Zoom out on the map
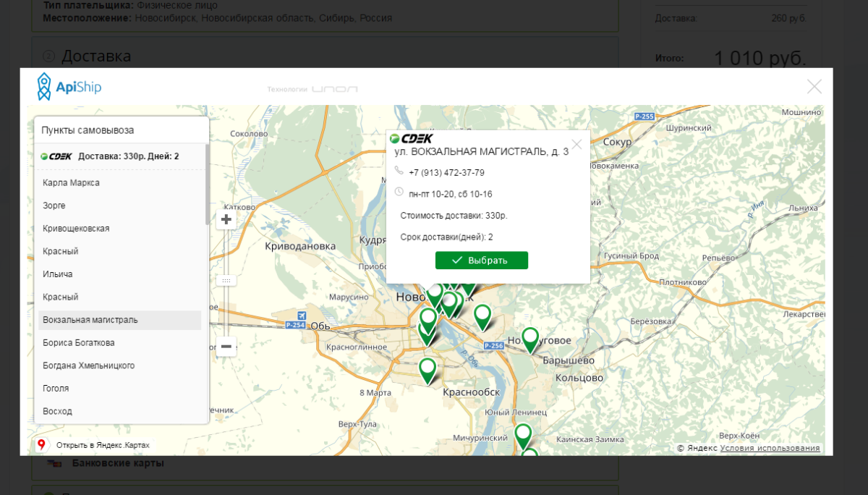868x495 pixels. click(x=226, y=347)
